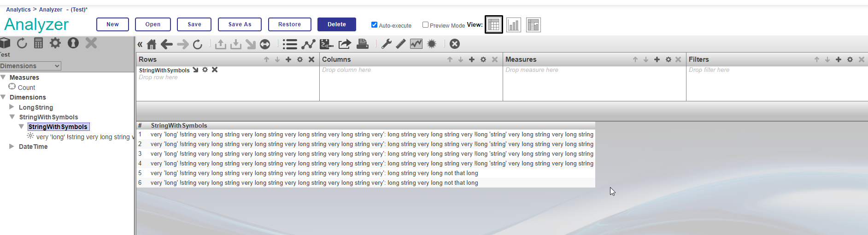The width and height of the screenshot is (868, 235).
Task: Disable the Auto-execute checkbox
Action: pos(374,25)
